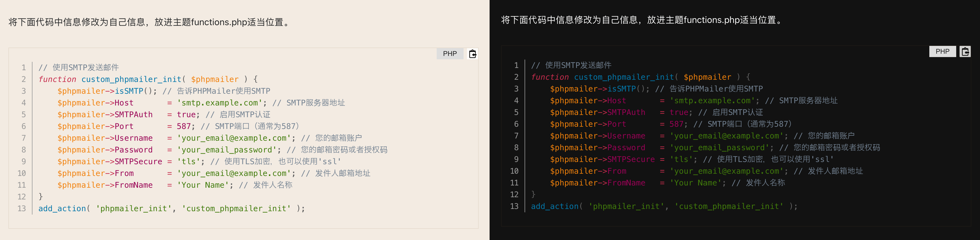Click 'tls' string in light block
The width and height of the screenshot is (980, 240).
(189, 162)
